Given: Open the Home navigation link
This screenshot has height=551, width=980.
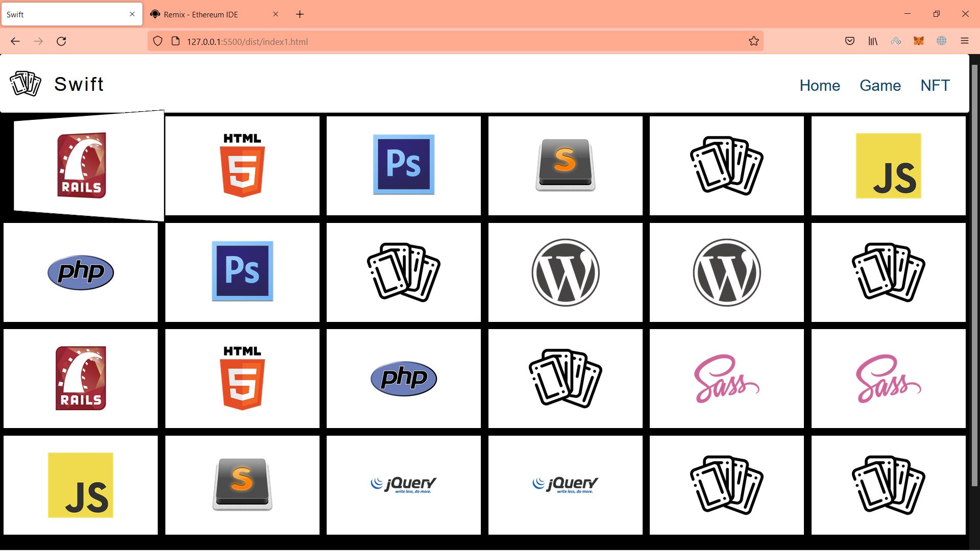Looking at the screenshot, I should (x=820, y=85).
